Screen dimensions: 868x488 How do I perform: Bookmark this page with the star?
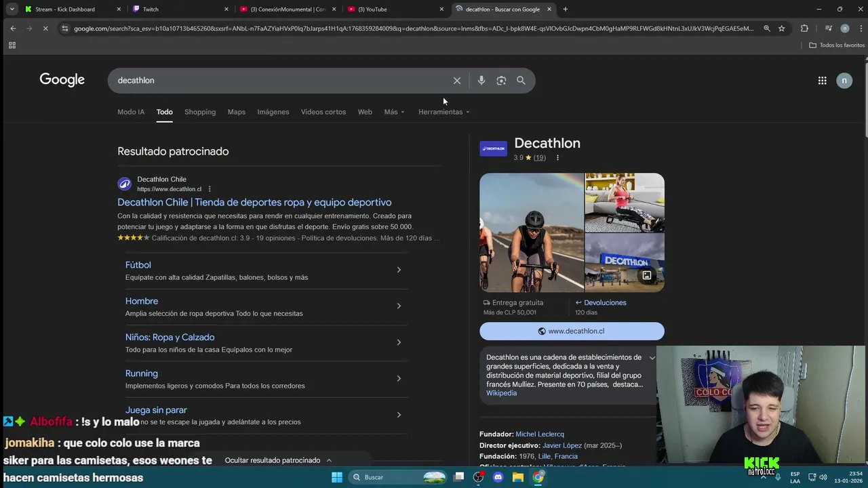[x=782, y=28]
